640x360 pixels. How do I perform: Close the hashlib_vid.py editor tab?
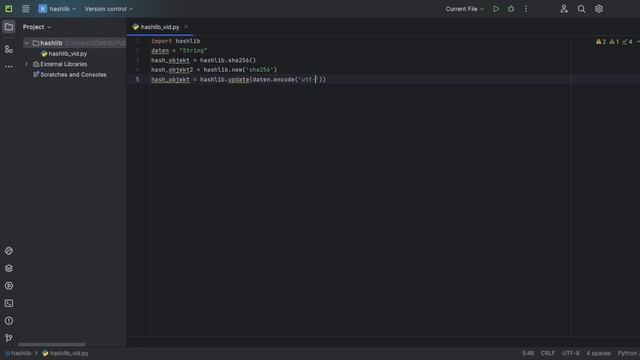(x=186, y=27)
